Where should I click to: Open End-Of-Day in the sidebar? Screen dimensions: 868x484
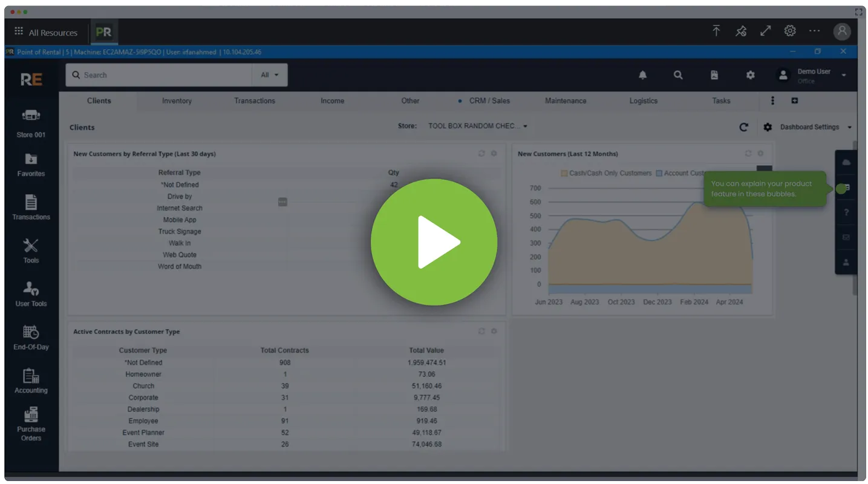pos(31,338)
